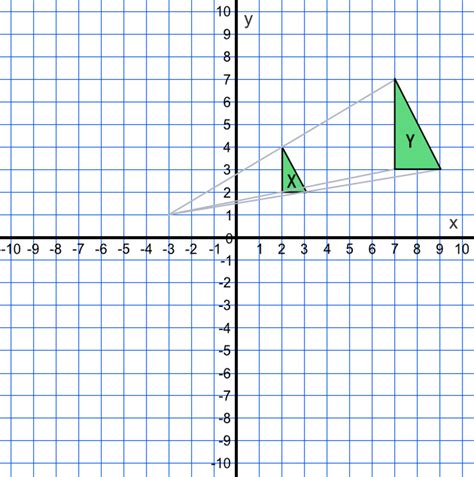Click the number -1 on the x-axis
The image size is (474, 477).
pos(214,249)
